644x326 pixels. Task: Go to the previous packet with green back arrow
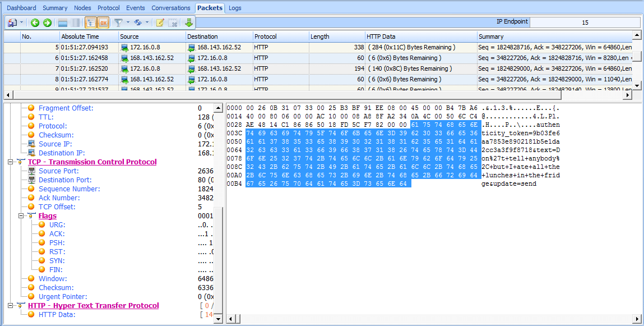pos(35,22)
